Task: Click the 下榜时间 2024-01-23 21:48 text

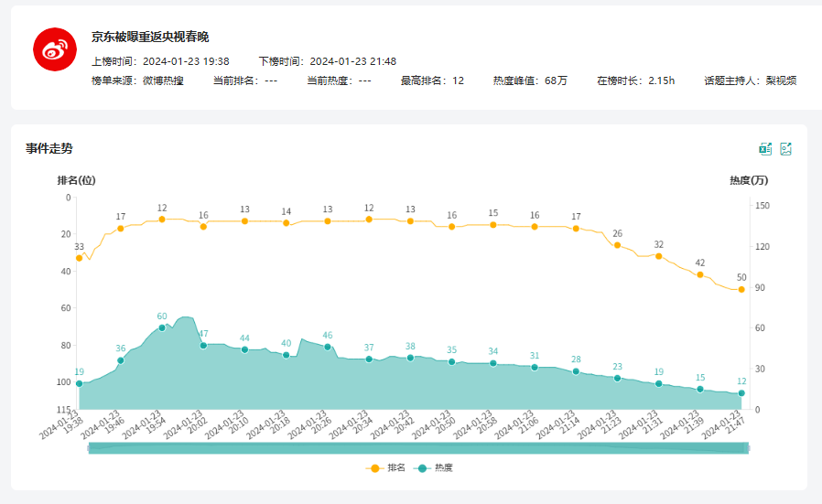Action: pyautogui.click(x=328, y=61)
